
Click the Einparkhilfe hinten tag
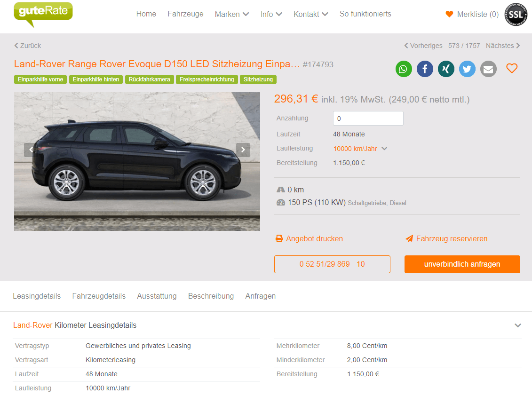click(x=95, y=79)
